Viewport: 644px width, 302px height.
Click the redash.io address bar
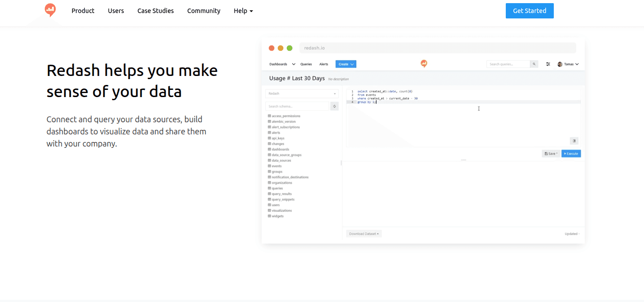438,48
